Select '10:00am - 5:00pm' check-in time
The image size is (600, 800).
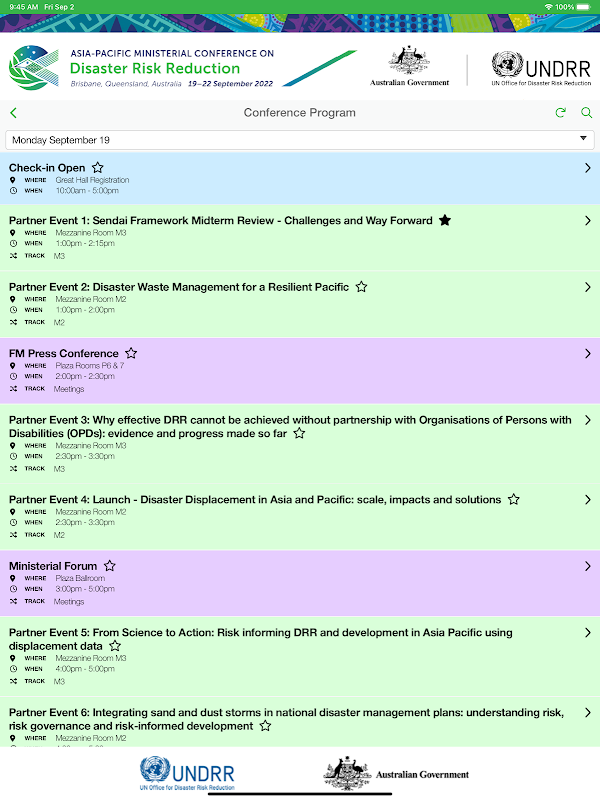coord(87,191)
